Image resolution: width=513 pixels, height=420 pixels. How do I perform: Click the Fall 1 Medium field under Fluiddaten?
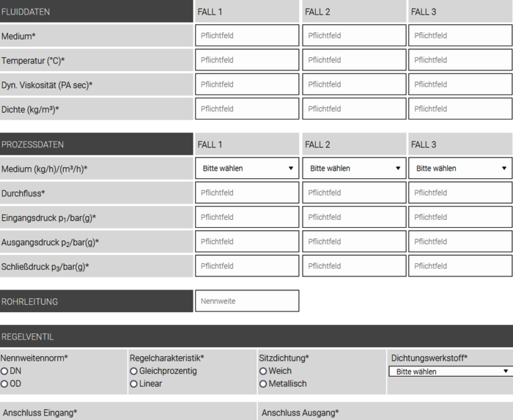(x=247, y=35)
